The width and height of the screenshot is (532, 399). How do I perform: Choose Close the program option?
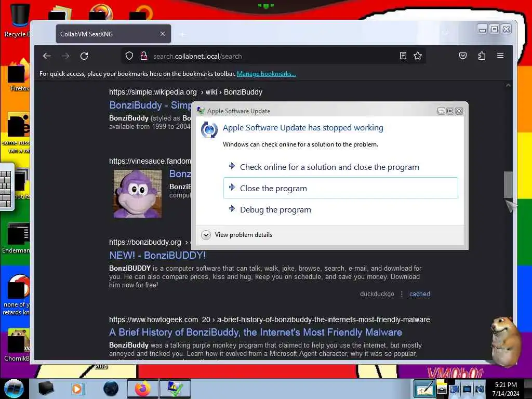click(341, 188)
